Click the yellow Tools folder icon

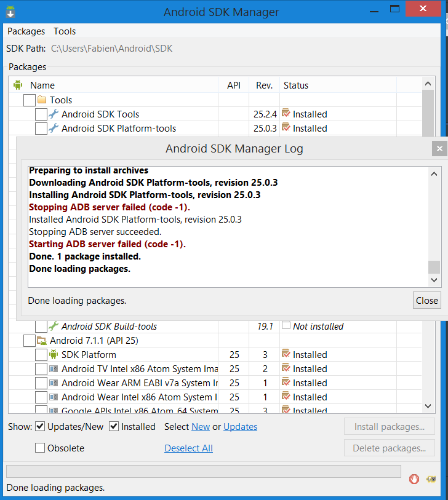(x=40, y=100)
